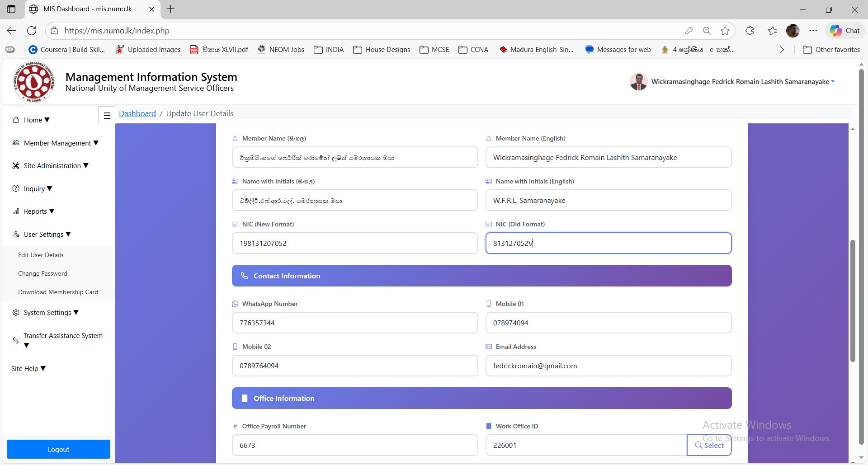Add page to favorites star icon
This screenshot has width=868, height=465.
tap(725, 31)
